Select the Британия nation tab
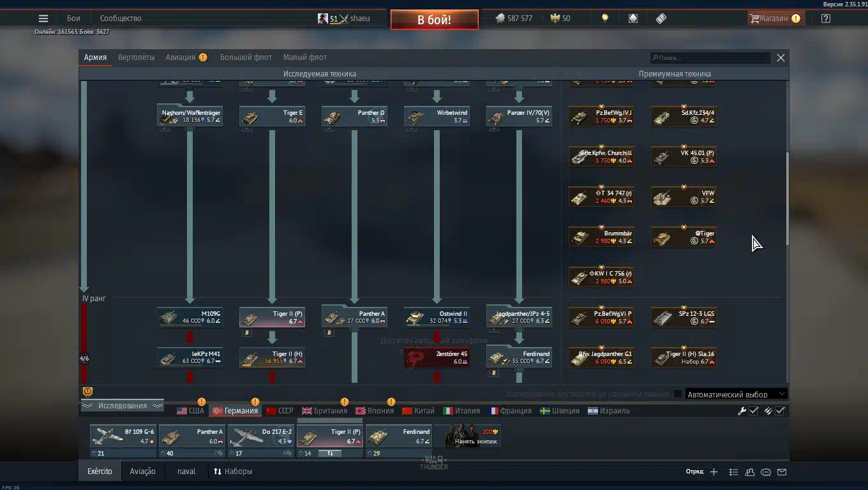 click(x=325, y=411)
